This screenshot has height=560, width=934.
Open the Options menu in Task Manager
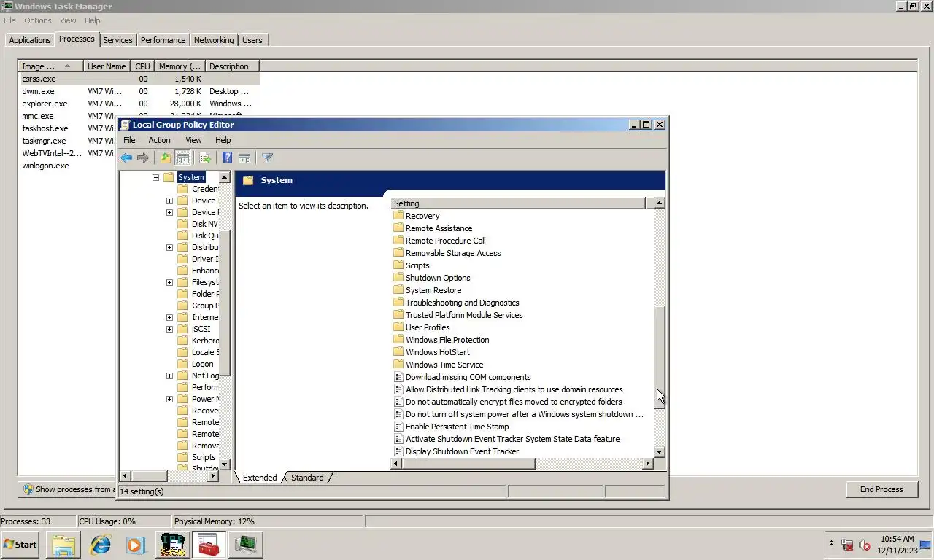[37, 20]
